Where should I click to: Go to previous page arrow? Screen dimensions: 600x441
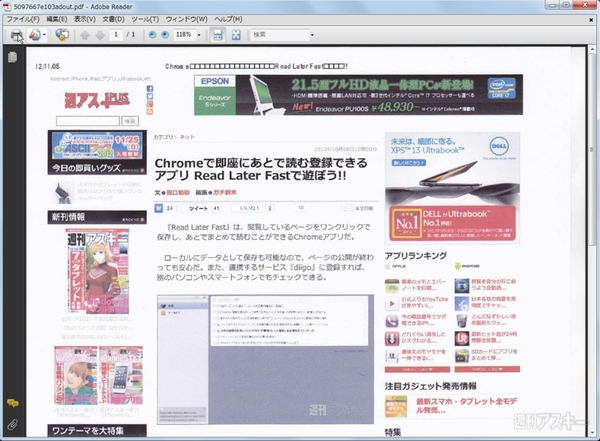coord(85,35)
